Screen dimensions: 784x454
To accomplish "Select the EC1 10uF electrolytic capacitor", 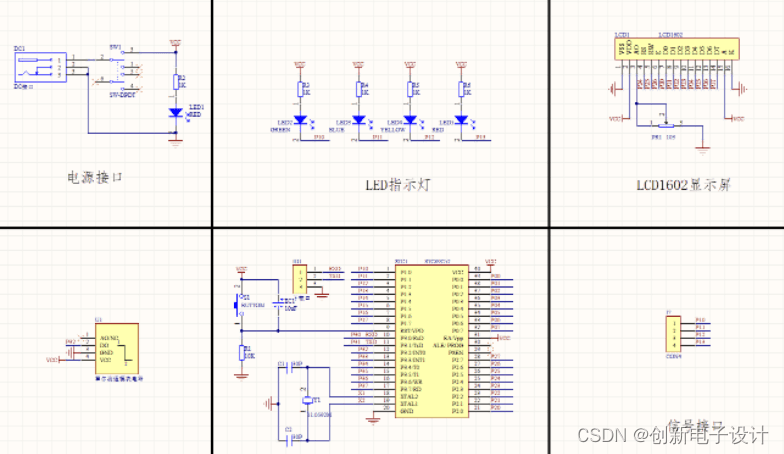I will 278,304.
